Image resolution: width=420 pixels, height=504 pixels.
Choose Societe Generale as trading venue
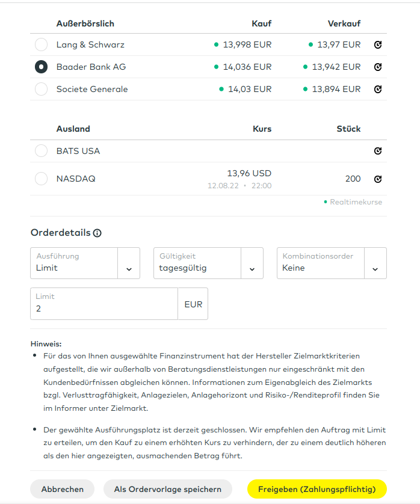pos(41,89)
